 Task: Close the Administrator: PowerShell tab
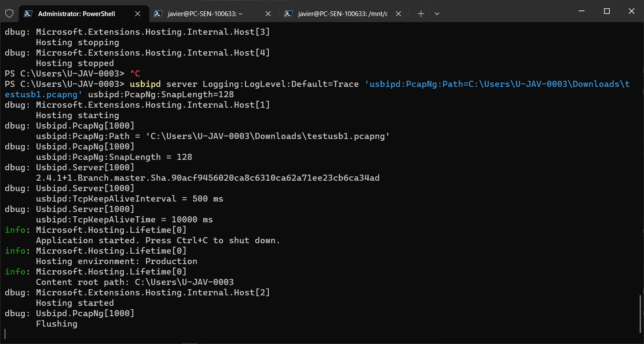[138, 13]
